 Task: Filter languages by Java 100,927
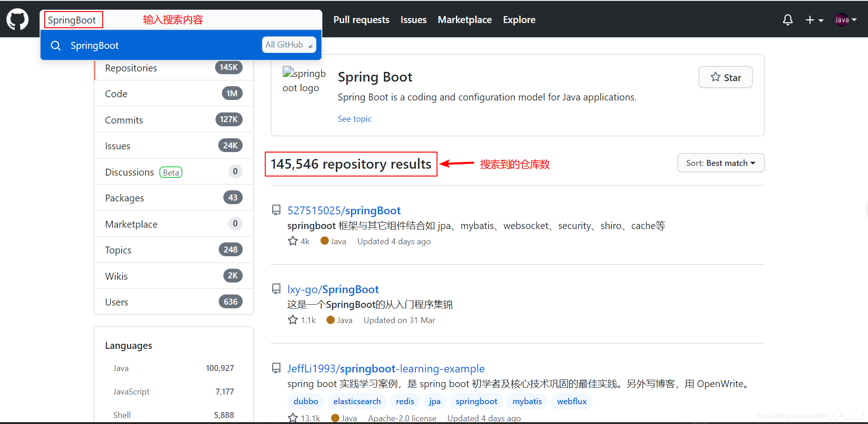tap(174, 368)
